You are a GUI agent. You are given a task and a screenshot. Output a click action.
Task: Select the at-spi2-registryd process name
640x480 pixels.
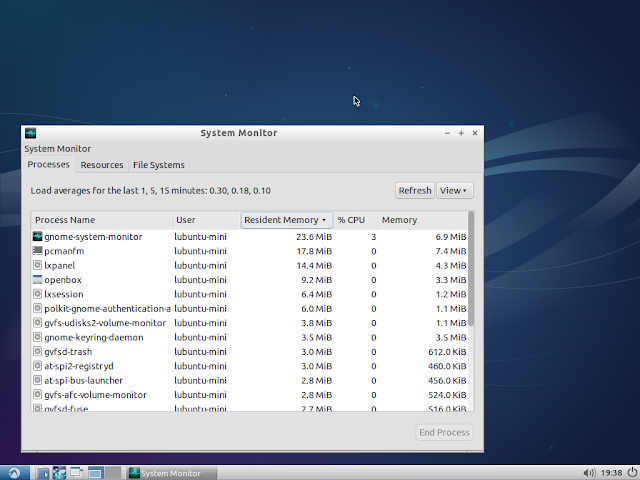click(x=79, y=366)
